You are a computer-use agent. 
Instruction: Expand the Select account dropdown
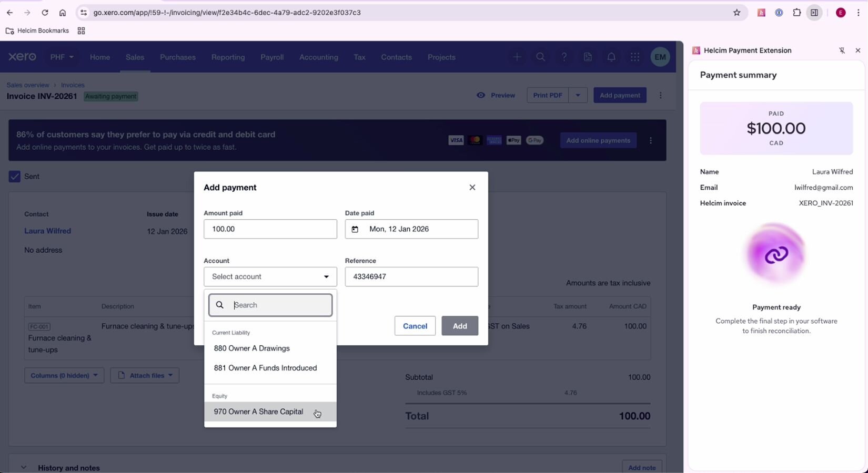tap(270, 277)
